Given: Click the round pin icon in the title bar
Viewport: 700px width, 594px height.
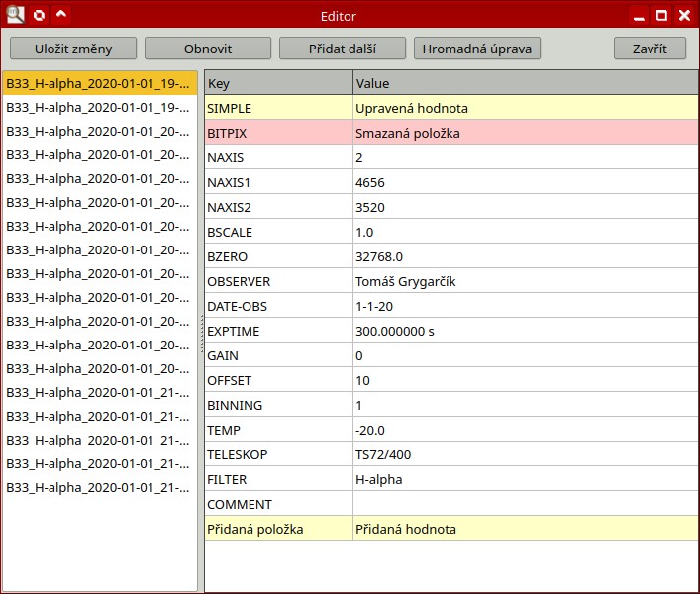Looking at the screenshot, I should pyautogui.click(x=39, y=15).
